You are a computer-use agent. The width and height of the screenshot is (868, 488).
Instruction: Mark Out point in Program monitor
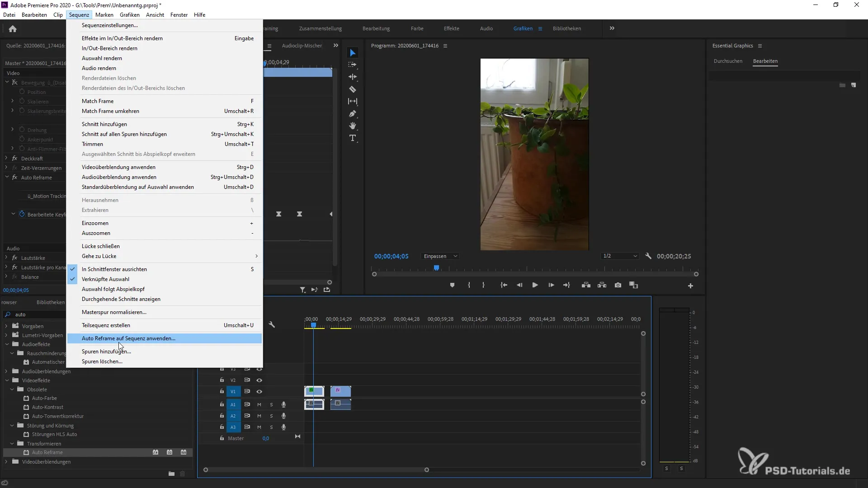tap(483, 285)
